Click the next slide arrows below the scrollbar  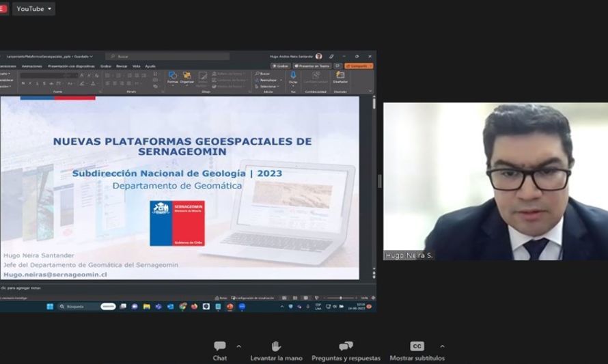point(374,276)
